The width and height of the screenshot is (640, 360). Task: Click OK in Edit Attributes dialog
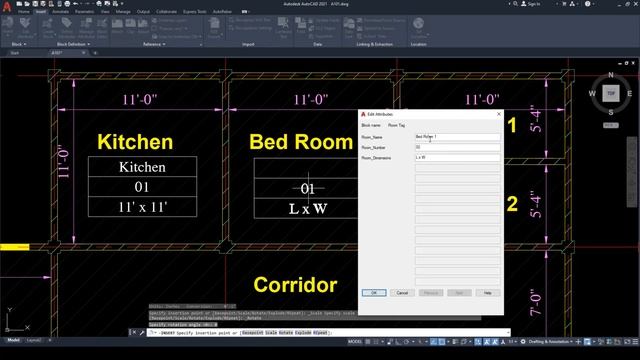(x=374, y=293)
